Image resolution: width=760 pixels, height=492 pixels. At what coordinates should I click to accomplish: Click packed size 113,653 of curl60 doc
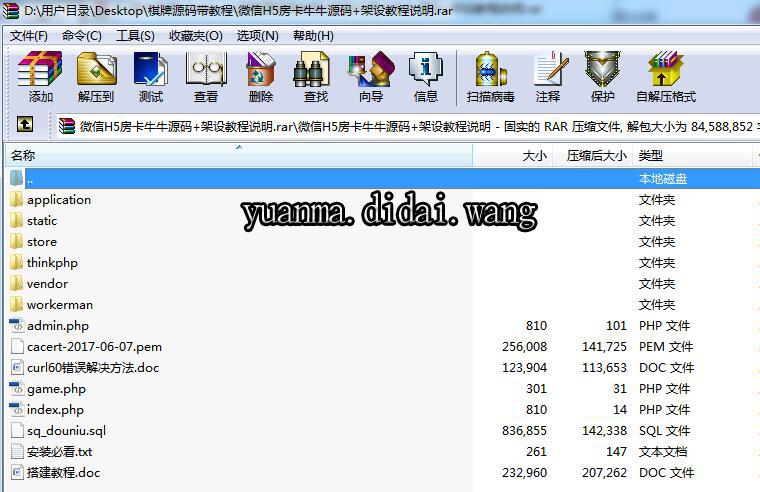pos(604,367)
